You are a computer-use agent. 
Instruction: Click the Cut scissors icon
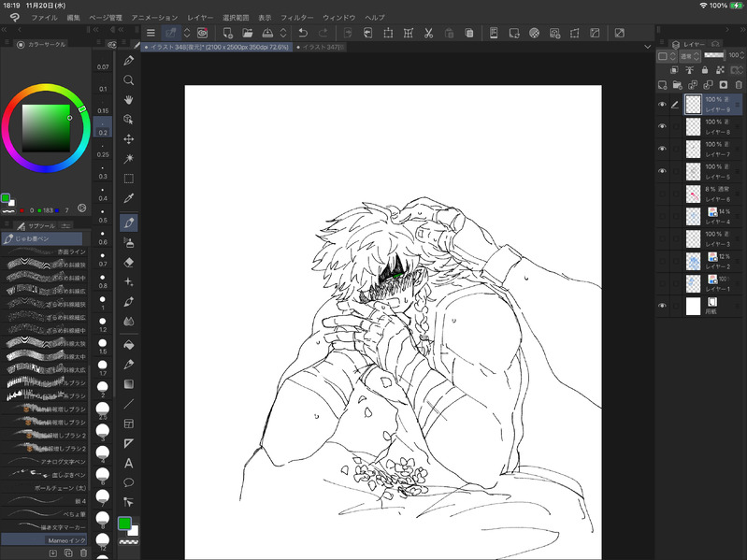[x=428, y=33]
